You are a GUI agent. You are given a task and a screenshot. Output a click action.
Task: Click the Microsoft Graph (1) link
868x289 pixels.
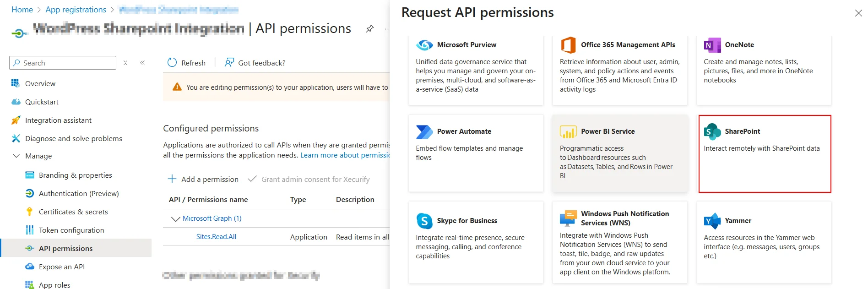212,218
